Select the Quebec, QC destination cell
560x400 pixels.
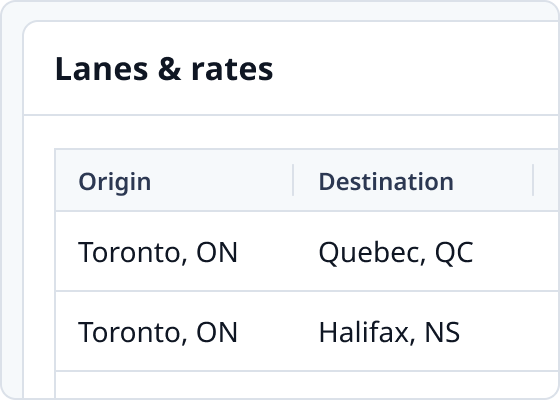click(396, 252)
